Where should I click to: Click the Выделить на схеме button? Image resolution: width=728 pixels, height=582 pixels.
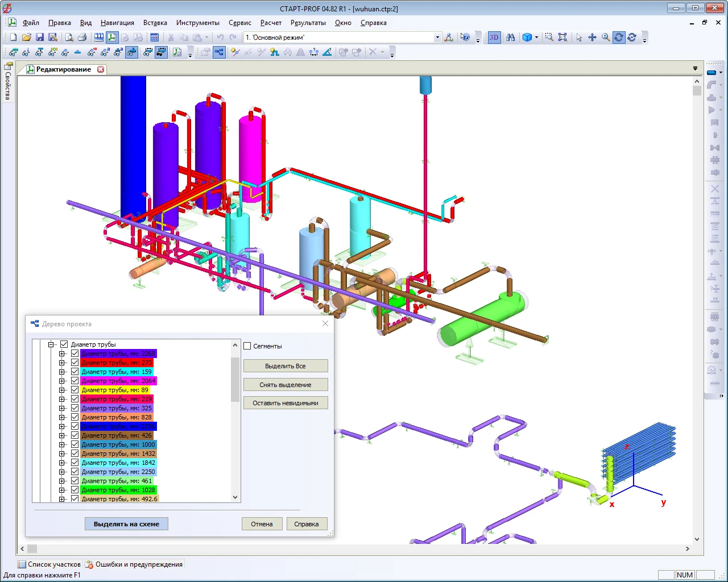pos(126,524)
